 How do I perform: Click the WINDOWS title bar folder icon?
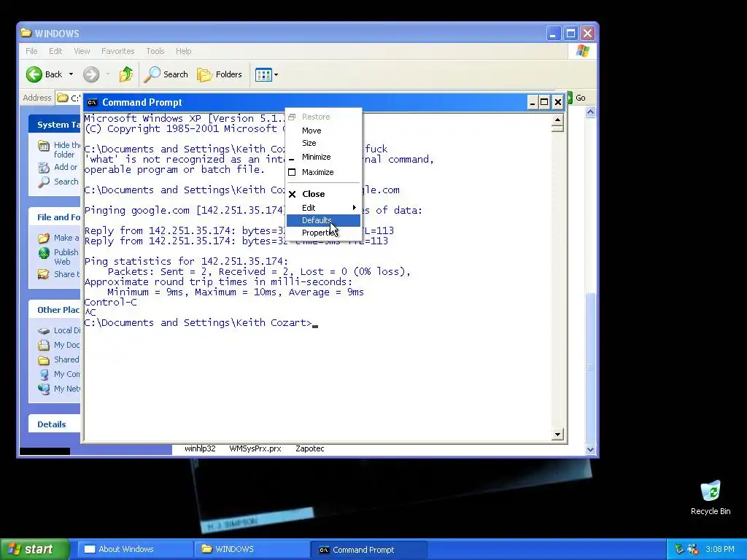point(26,33)
